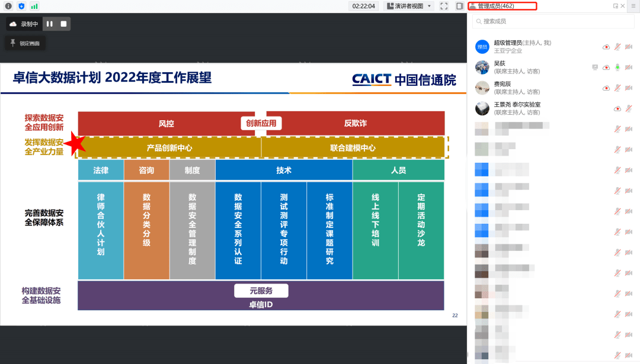Click the 数据分类分级 orange column
Image resolution: width=640 pixels, height=364 pixels.
click(146, 231)
